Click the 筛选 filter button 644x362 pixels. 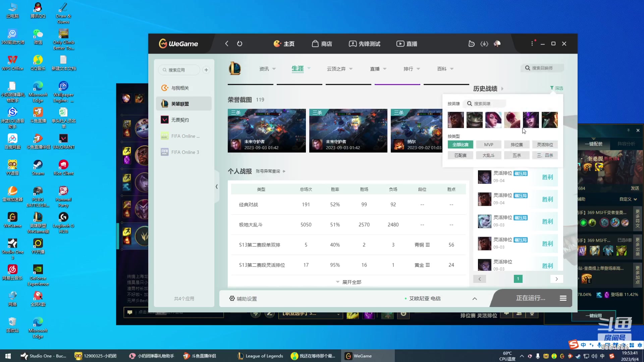(x=556, y=88)
